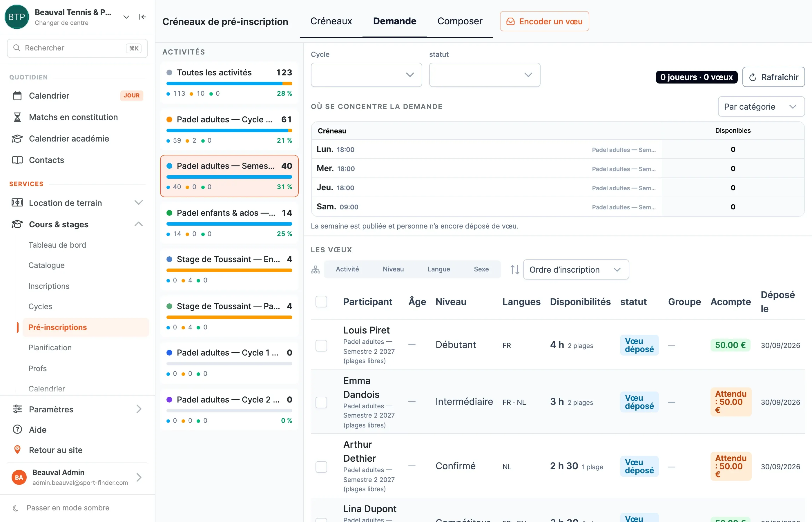Click the moon icon for dark mode
The image size is (812, 522).
click(16, 508)
